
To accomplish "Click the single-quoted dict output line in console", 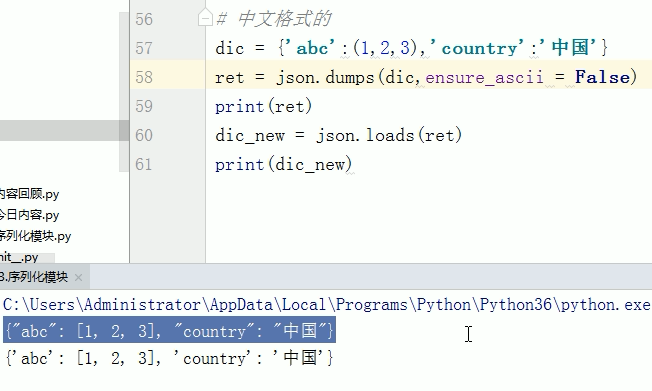I will [169, 358].
